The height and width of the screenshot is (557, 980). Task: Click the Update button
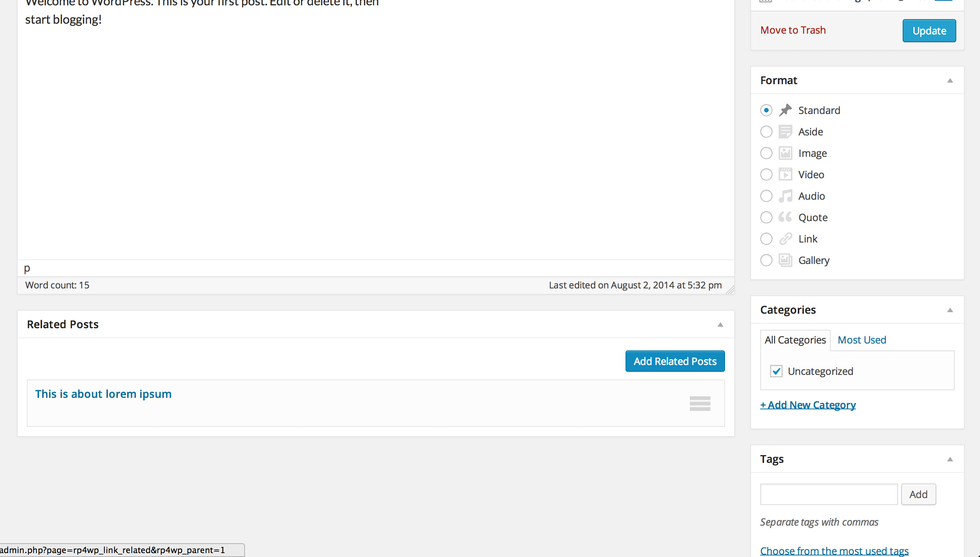pyautogui.click(x=929, y=30)
